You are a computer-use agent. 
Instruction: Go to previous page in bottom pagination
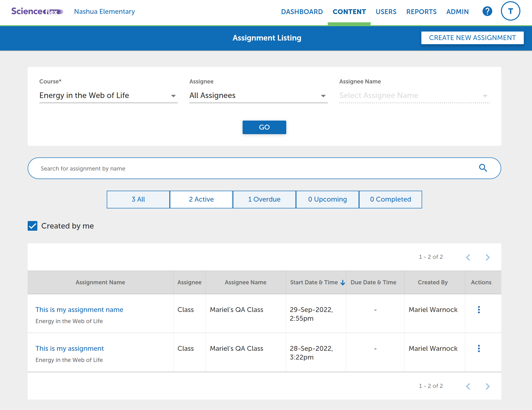pos(468,386)
